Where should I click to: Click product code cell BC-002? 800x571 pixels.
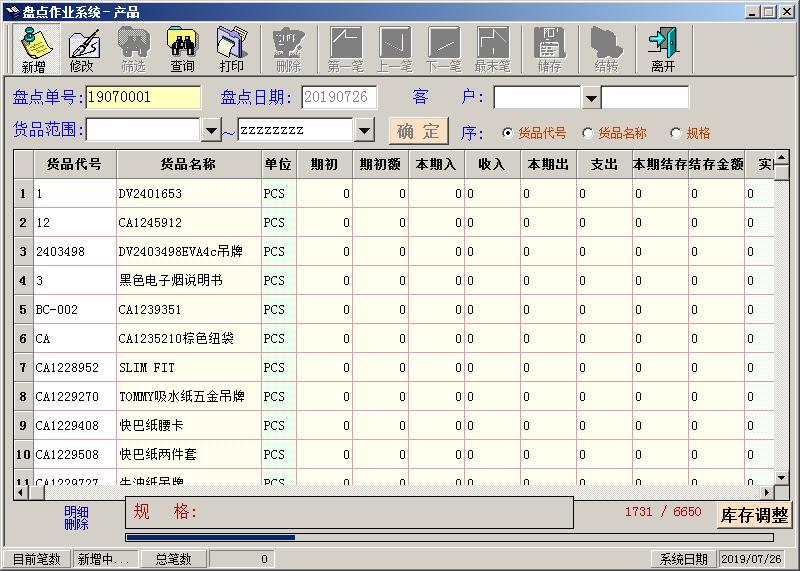pos(75,309)
